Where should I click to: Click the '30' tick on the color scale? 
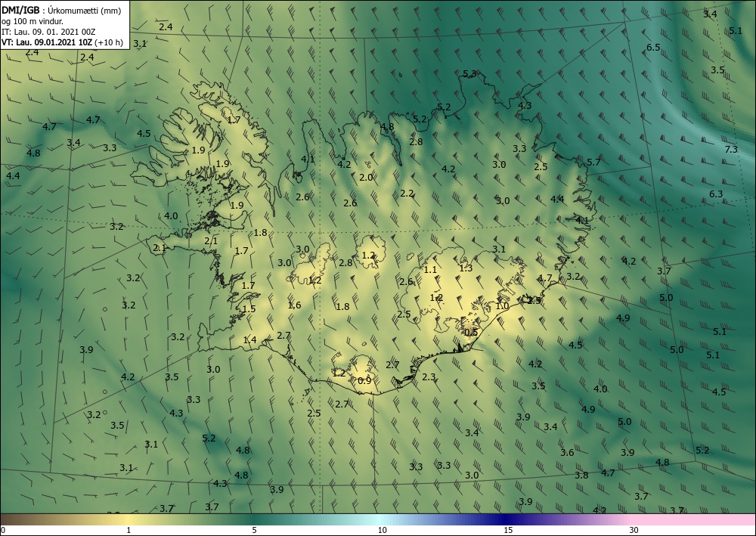[x=634, y=530]
